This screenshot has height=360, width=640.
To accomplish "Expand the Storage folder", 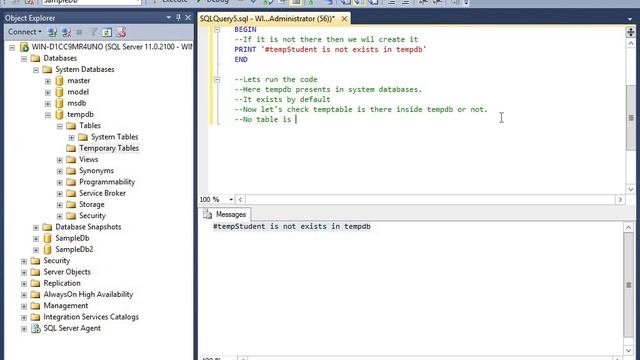I will tap(60, 204).
